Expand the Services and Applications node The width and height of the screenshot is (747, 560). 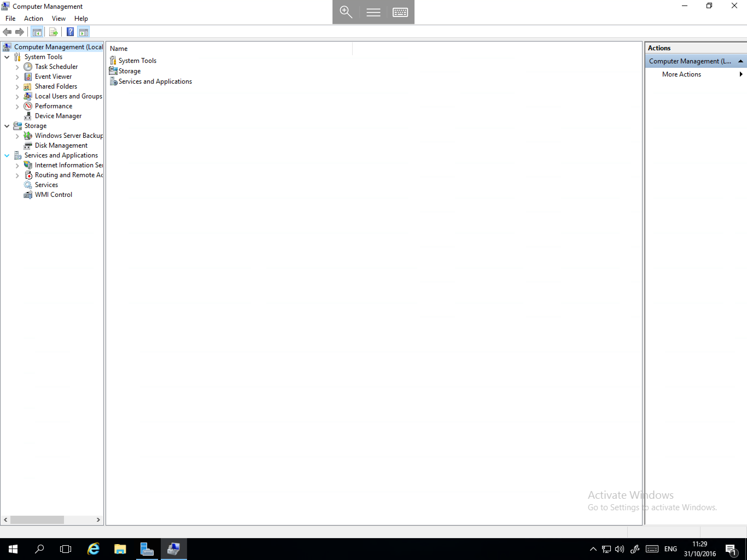[7, 155]
